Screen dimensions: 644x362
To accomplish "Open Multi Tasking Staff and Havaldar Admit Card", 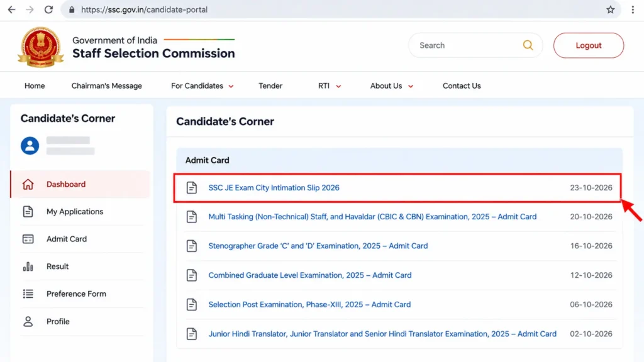I will [372, 217].
